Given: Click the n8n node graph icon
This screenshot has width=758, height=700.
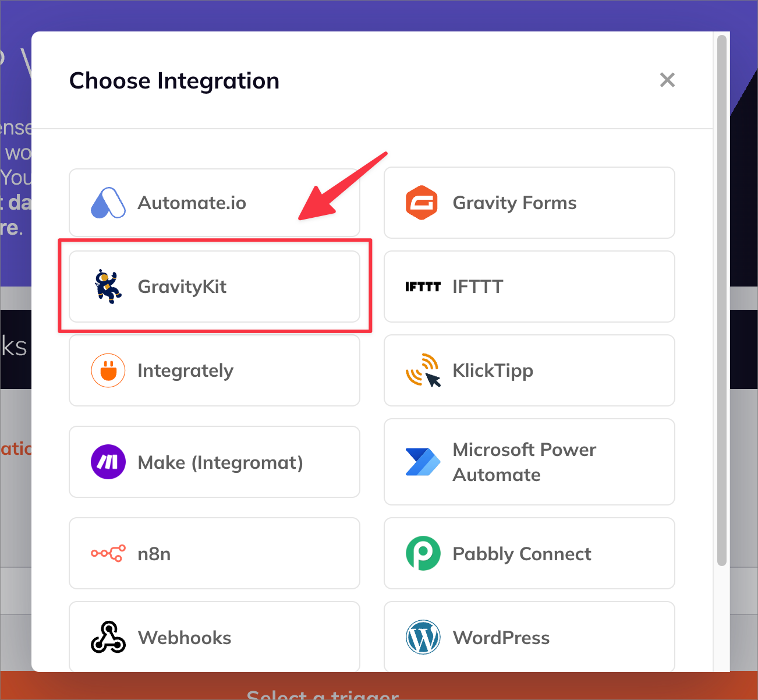Looking at the screenshot, I should [x=108, y=553].
